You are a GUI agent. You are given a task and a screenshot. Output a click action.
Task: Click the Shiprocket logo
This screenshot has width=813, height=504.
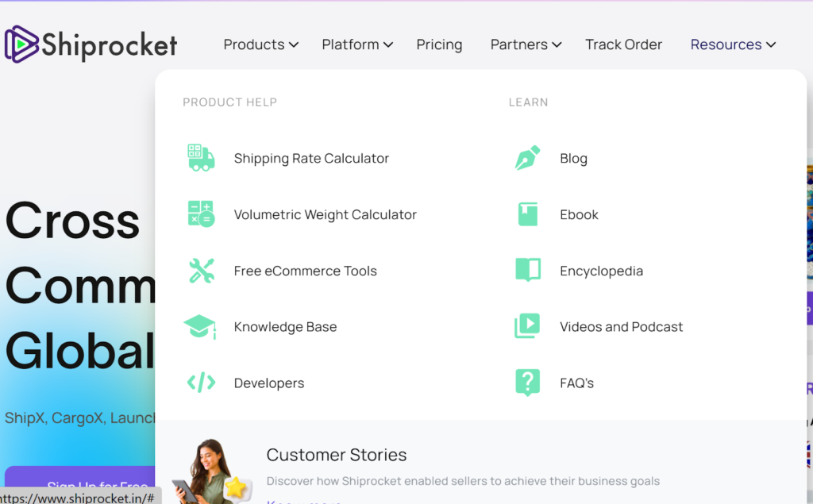pyautogui.click(x=91, y=44)
